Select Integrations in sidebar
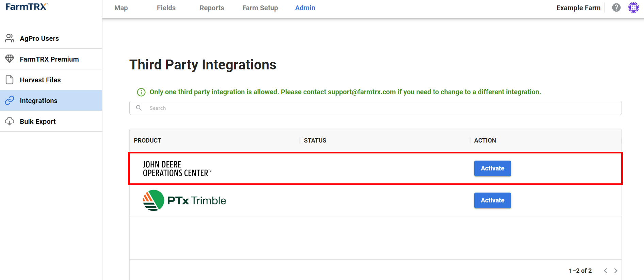This screenshot has height=280, width=644. point(51,101)
